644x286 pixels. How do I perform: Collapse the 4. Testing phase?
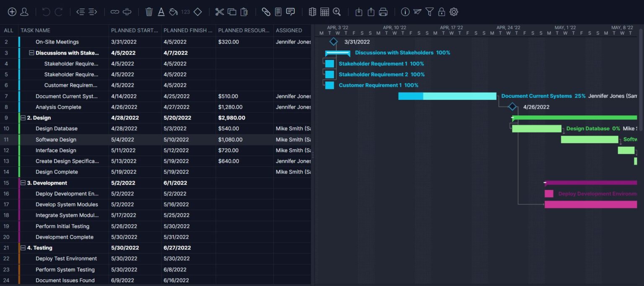[x=23, y=248]
